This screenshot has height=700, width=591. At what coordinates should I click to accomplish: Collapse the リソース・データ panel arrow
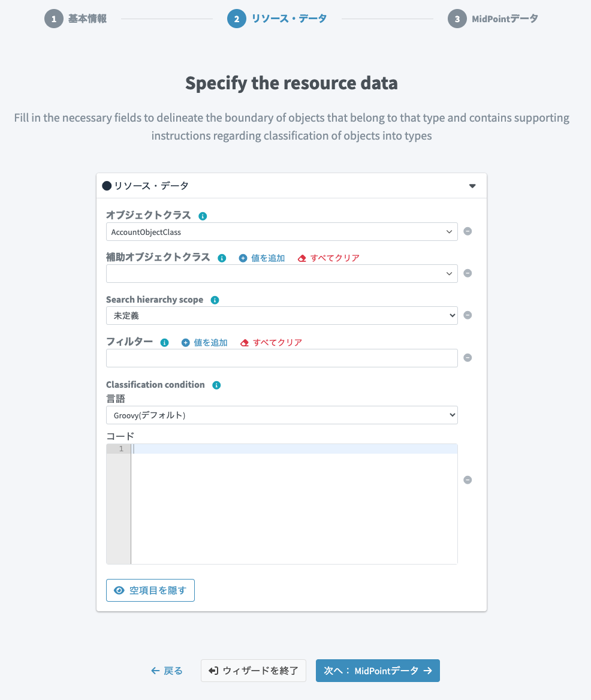[472, 186]
